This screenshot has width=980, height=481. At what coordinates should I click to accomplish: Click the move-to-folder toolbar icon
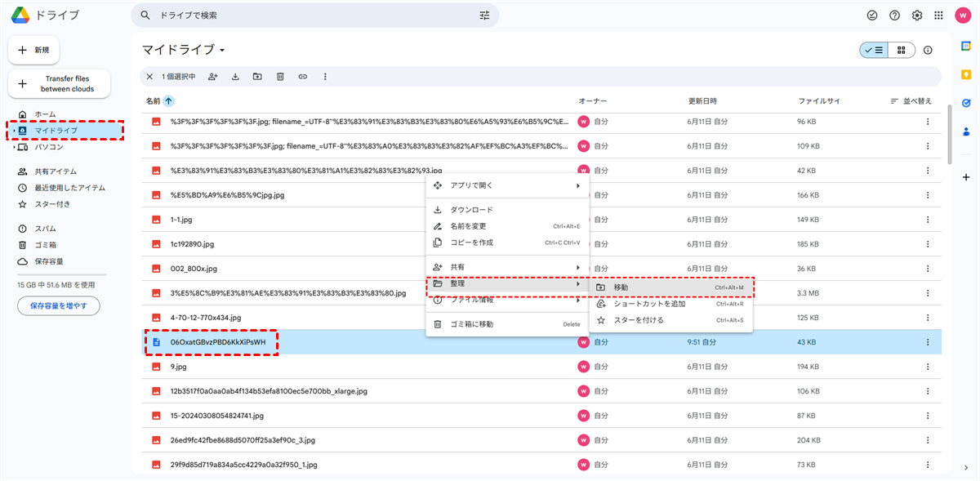click(x=257, y=77)
